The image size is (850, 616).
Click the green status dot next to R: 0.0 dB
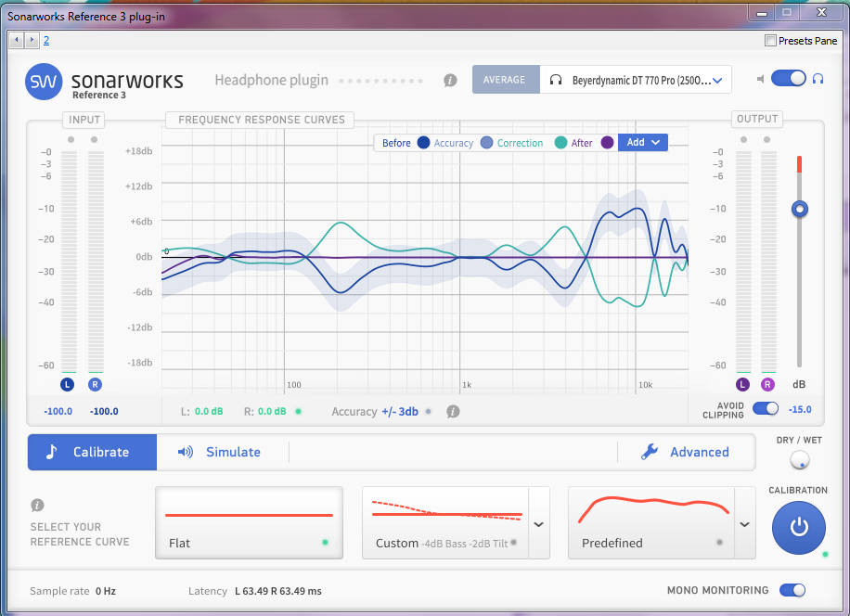coord(298,411)
